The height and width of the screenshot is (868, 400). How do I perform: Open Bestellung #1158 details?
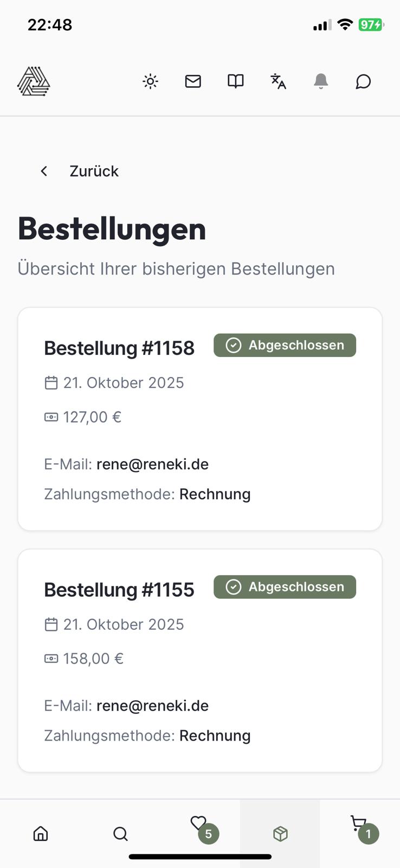click(119, 348)
